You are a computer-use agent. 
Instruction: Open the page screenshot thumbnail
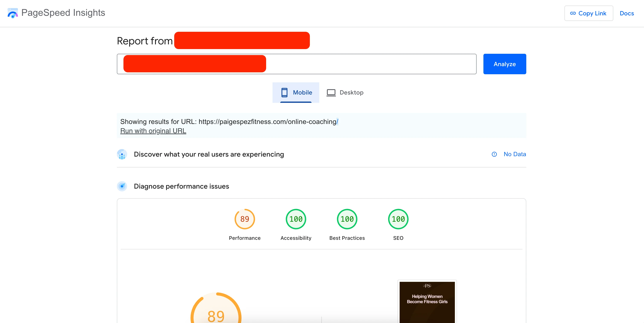click(427, 302)
